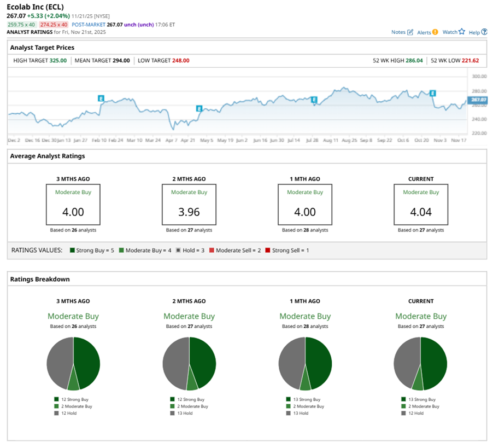This screenshot has width=493, height=448.
Task: Click the 1 month ago pie chart
Action: point(305,364)
